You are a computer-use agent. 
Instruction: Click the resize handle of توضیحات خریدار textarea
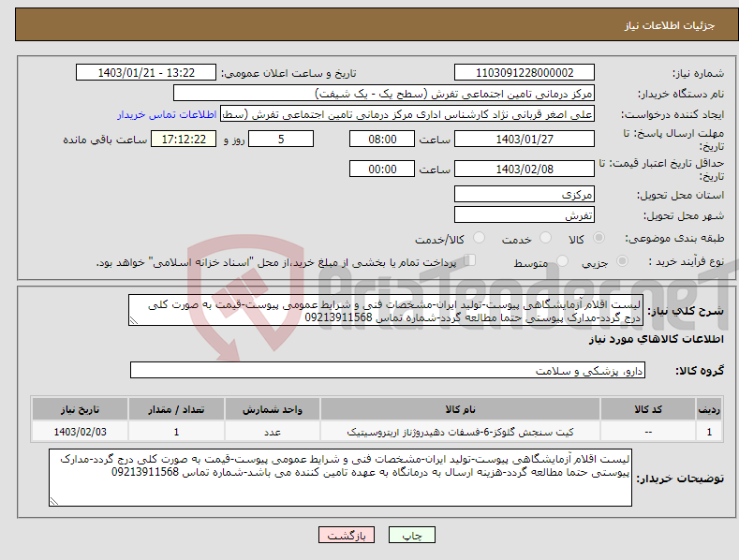click(54, 501)
